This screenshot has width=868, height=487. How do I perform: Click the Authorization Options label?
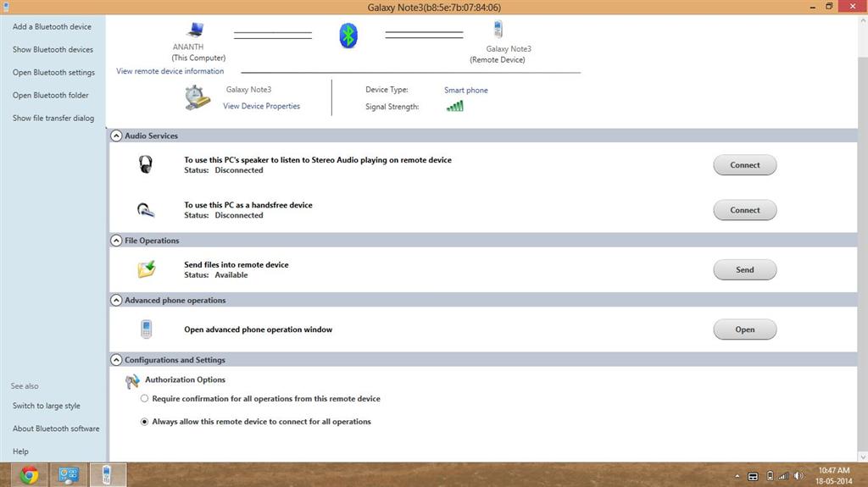(185, 379)
